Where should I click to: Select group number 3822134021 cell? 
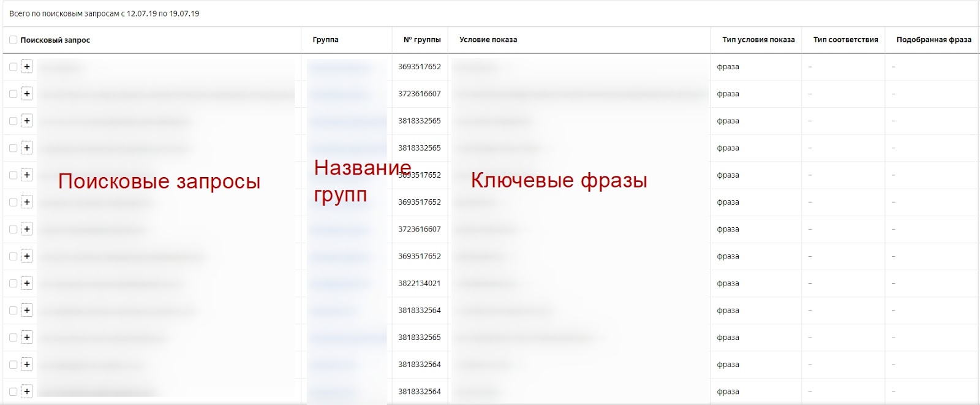tap(420, 283)
